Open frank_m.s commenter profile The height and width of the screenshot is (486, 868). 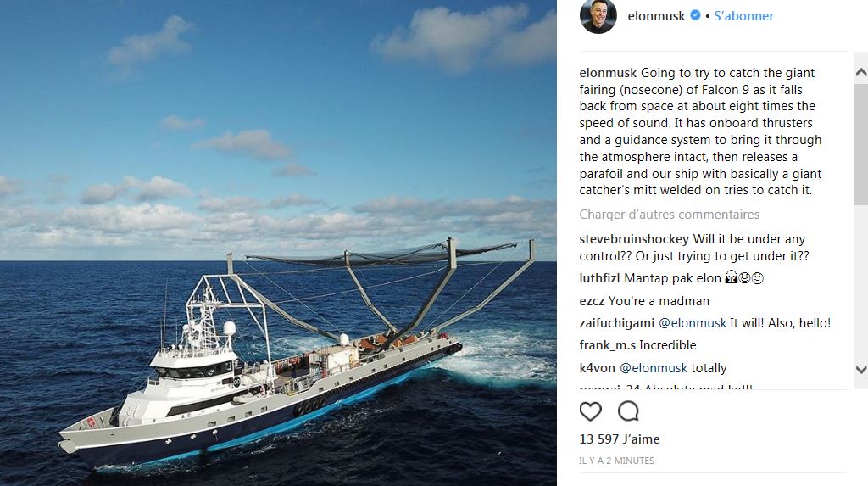coord(607,345)
